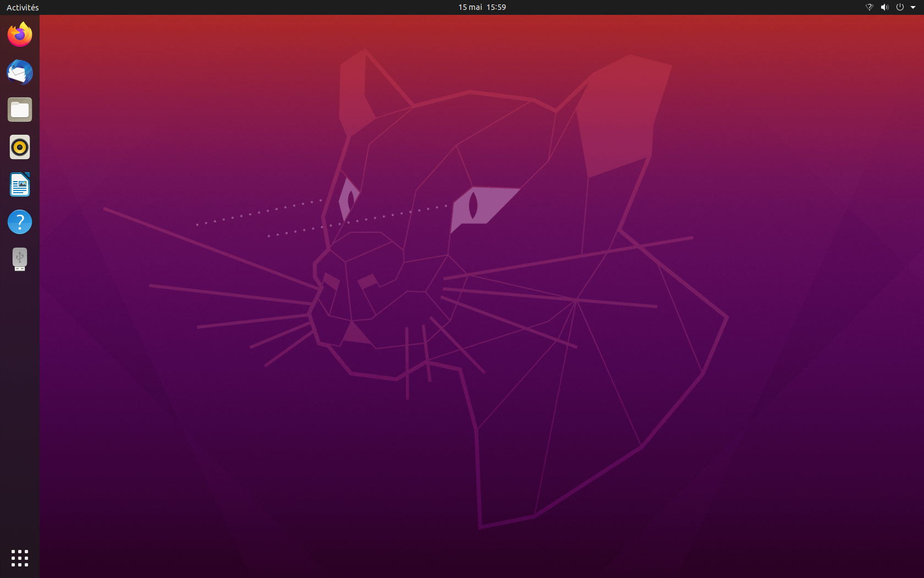Viewport: 924px width, 578px height.
Task: Show the applications grid
Action: [x=20, y=558]
